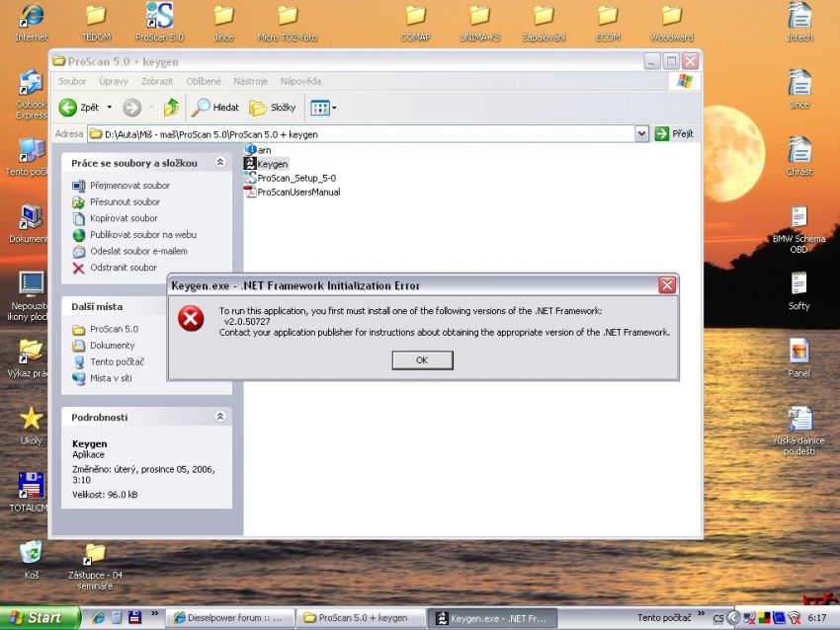The width and height of the screenshot is (840, 630).
Task: Open the UNIMA-KS desktop folder
Action: coord(479,23)
